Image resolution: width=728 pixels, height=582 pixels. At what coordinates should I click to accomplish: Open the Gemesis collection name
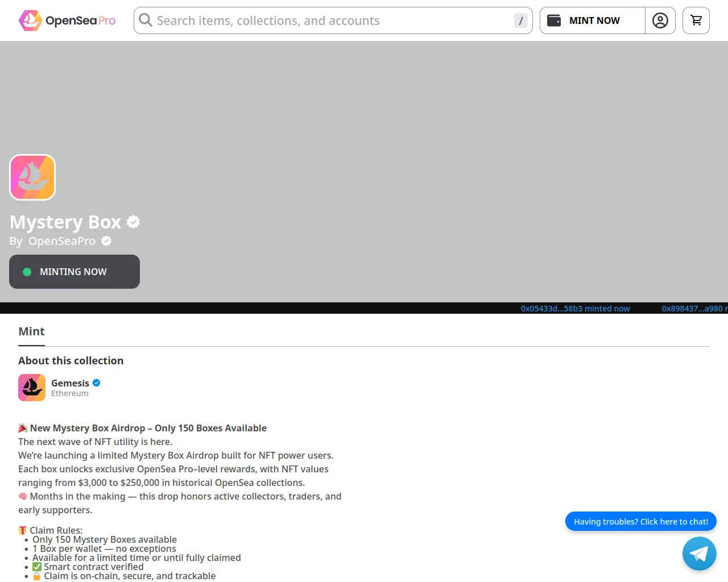pyautogui.click(x=70, y=383)
